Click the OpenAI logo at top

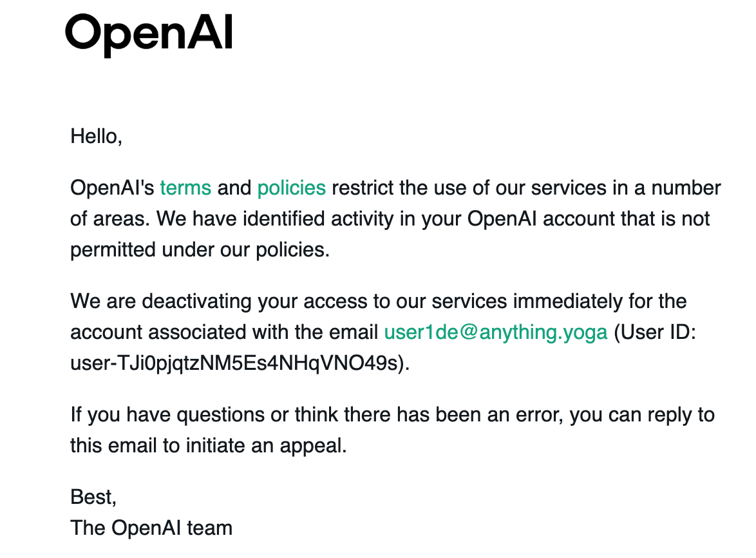tap(149, 35)
